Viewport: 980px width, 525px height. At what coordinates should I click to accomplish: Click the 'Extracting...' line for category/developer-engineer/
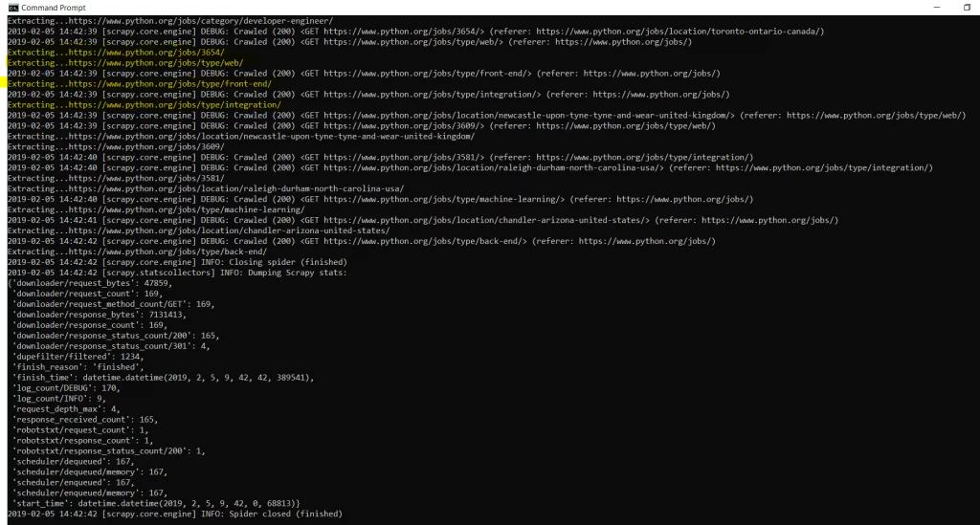click(170, 21)
